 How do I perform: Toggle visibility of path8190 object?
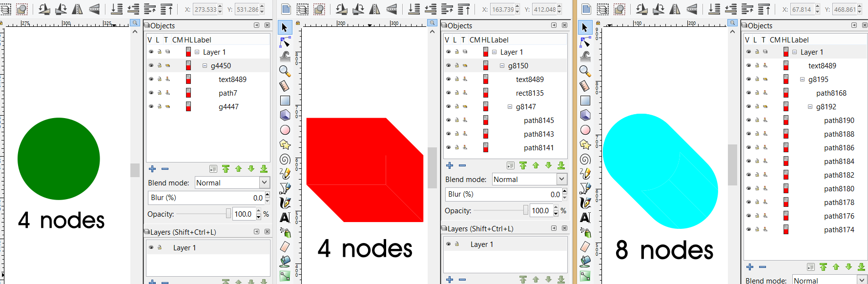point(749,120)
